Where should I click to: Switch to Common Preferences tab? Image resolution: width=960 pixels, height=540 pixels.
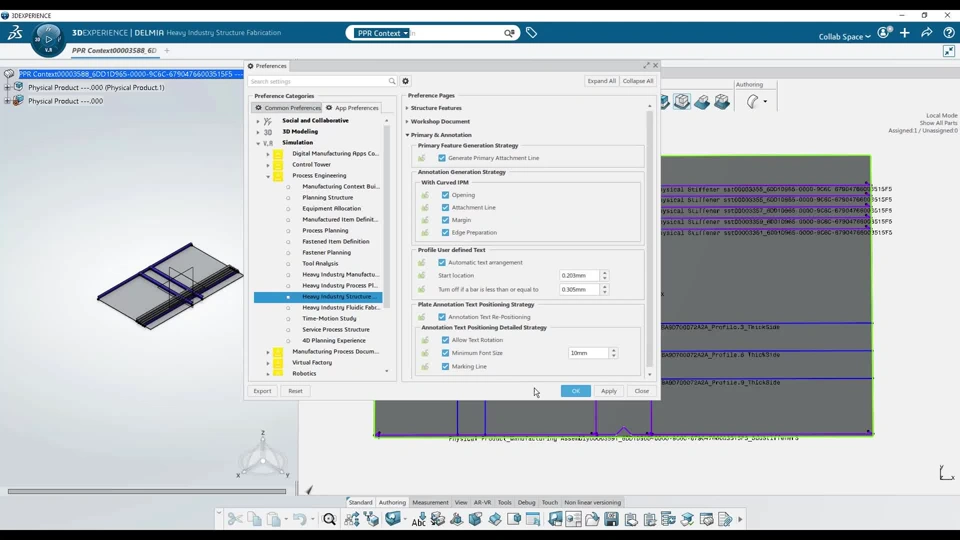point(287,108)
